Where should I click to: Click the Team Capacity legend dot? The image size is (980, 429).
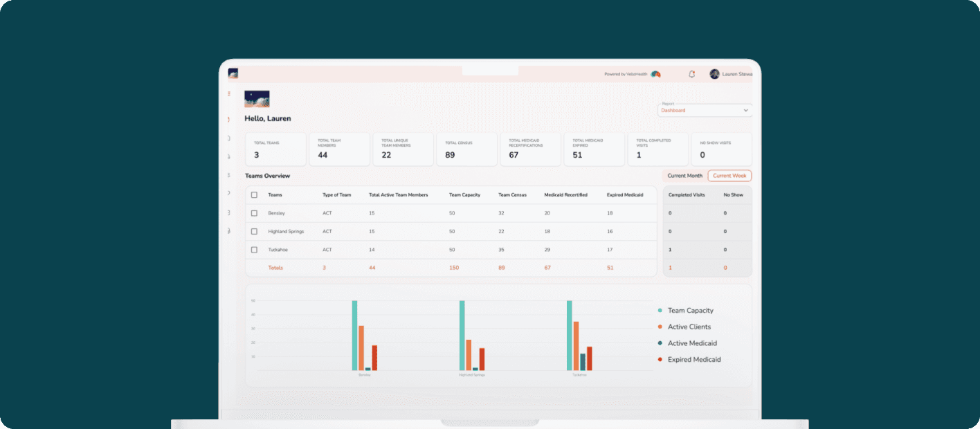click(x=660, y=311)
